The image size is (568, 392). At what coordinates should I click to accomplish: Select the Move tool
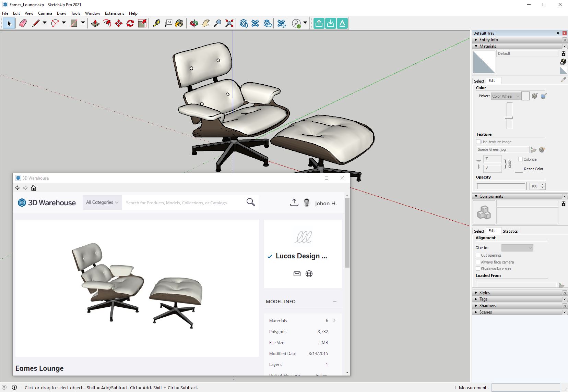tap(119, 23)
